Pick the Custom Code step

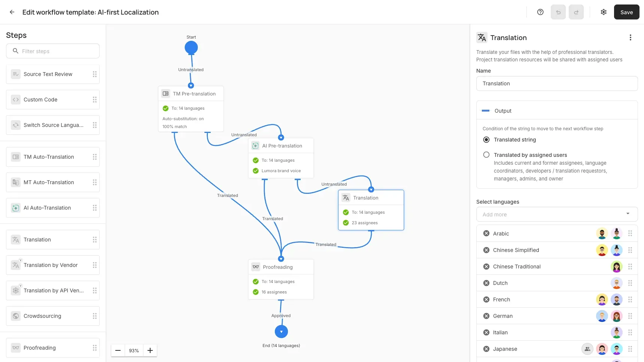53,100
